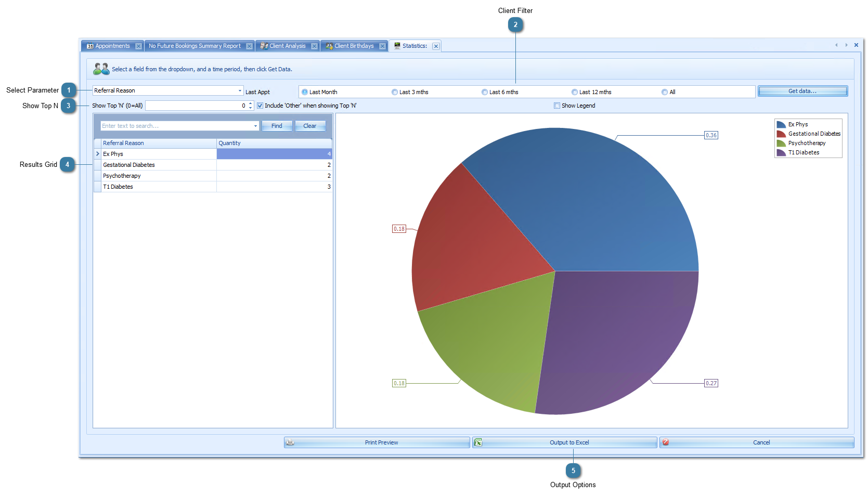Click the Cancel button
Viewport: 868px width, 497px height.
[x=757, y=442]
